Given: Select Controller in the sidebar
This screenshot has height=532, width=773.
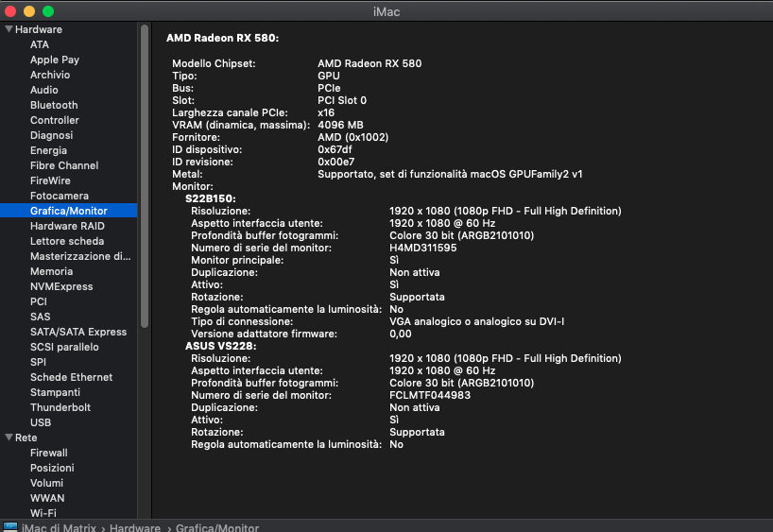Looking at the screenshot, I should coord(54,120).
